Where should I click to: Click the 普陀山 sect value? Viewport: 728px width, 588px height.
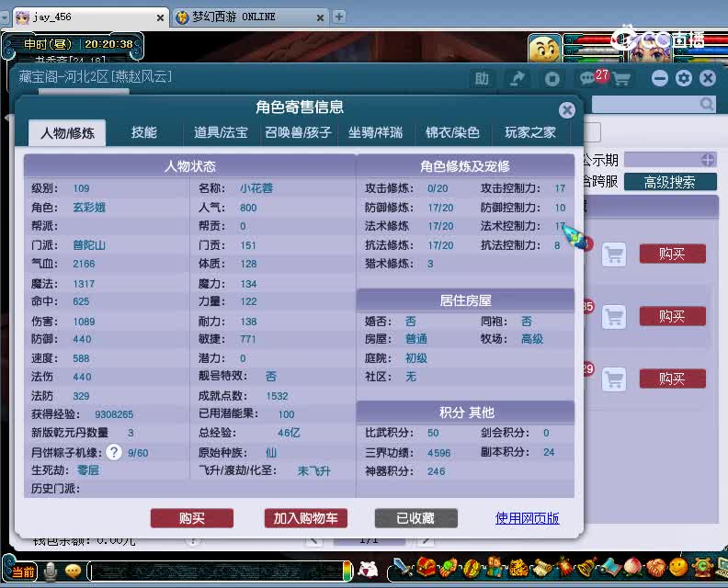(x=89, y=245)
